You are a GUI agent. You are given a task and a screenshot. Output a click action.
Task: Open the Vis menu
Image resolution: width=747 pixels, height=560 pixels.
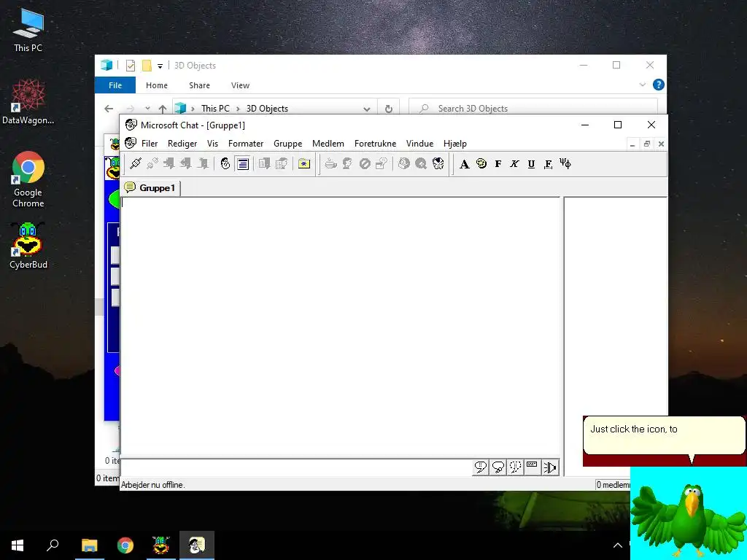[212, 144]
